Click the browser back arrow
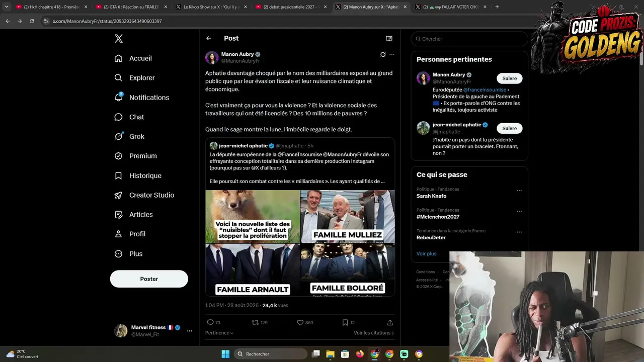Viewport: 644px width, 362px height. coord(8,21)
